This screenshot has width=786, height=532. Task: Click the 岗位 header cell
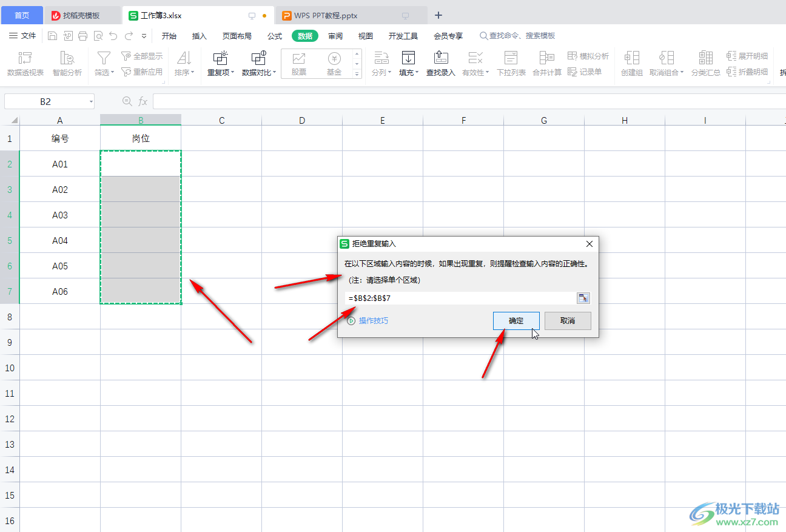141,138
